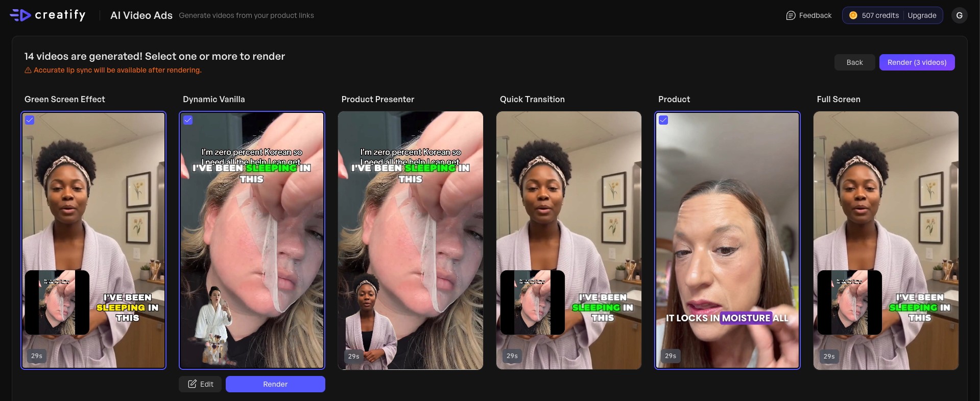Select the Full Screen video thumbnail
This screenshot has height=401, width=980.
pos(886,240)
